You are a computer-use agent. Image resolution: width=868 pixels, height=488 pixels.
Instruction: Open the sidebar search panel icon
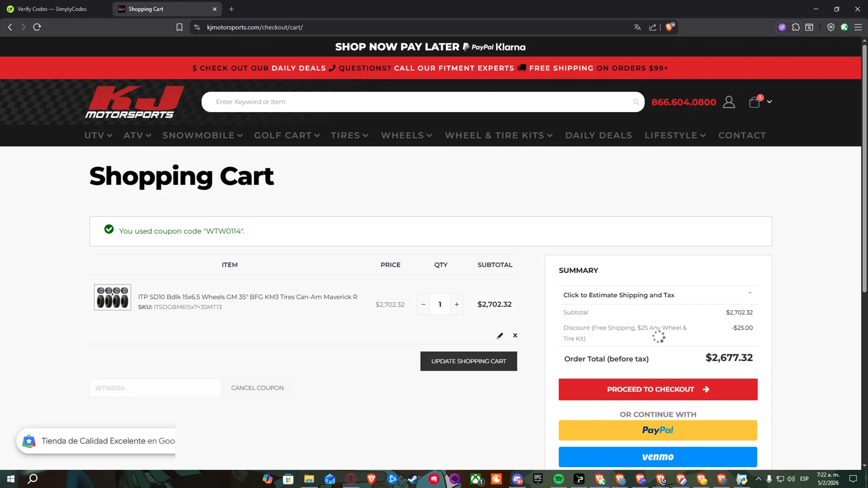click(810, 27)
